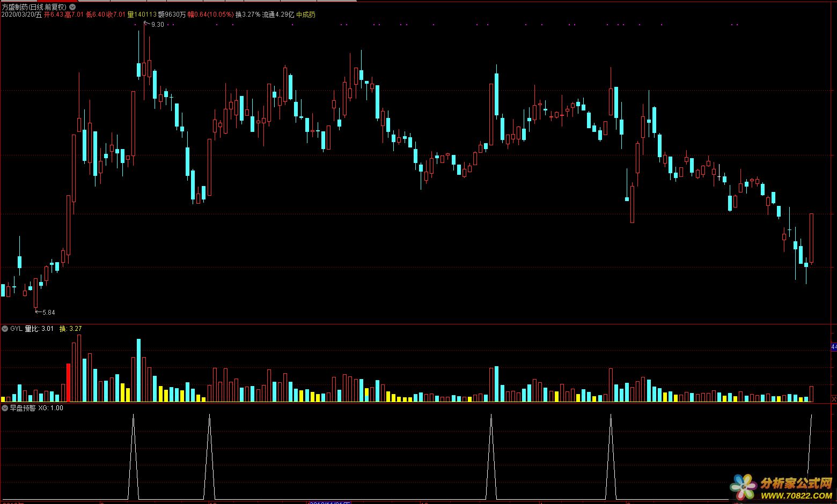
Task: Click the 中成药 sector label
Action: (306, 15)
